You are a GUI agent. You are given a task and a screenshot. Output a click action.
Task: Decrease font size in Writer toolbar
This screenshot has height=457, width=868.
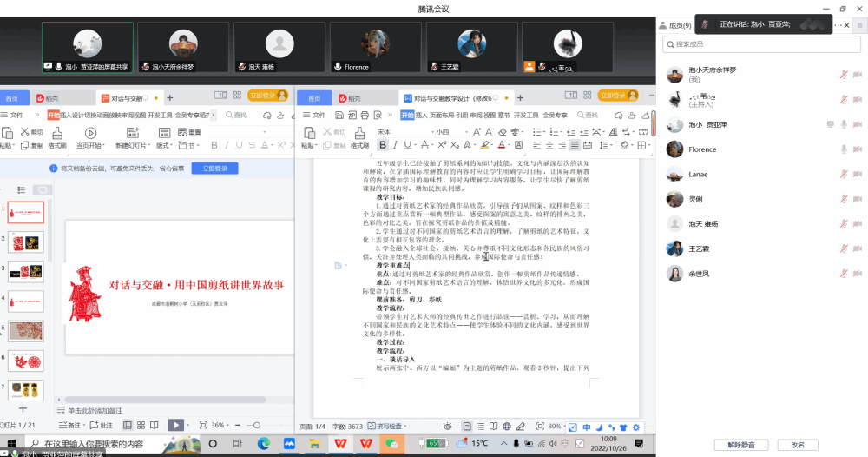490,132
